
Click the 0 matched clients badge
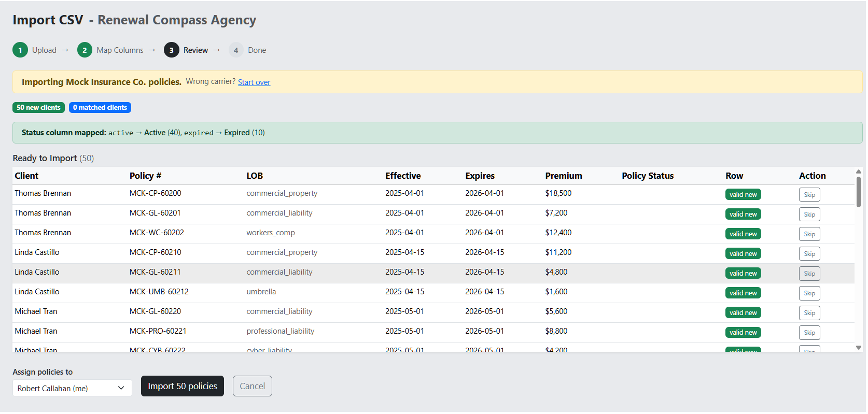point(100,108)
